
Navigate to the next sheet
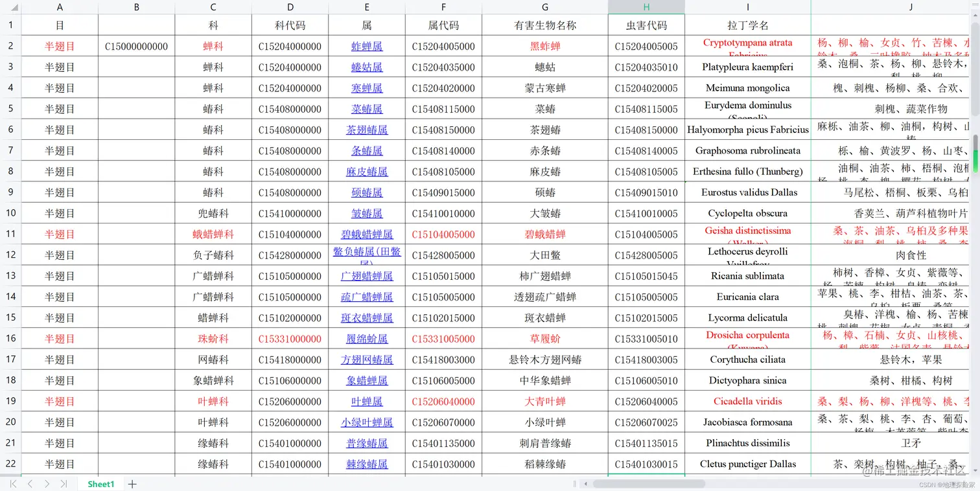[47, 483]
